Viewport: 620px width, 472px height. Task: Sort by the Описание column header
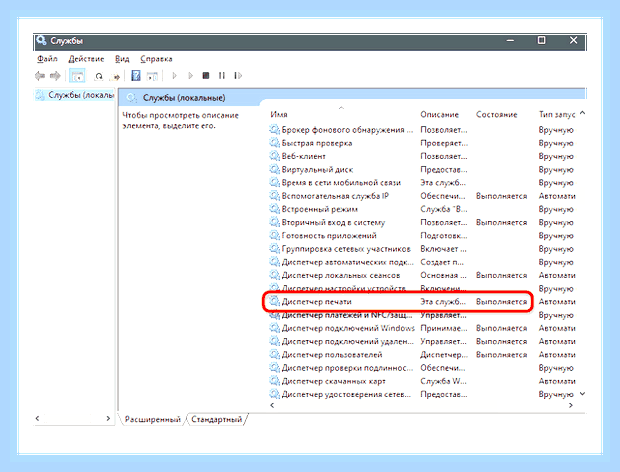click(x=439, y=115)
